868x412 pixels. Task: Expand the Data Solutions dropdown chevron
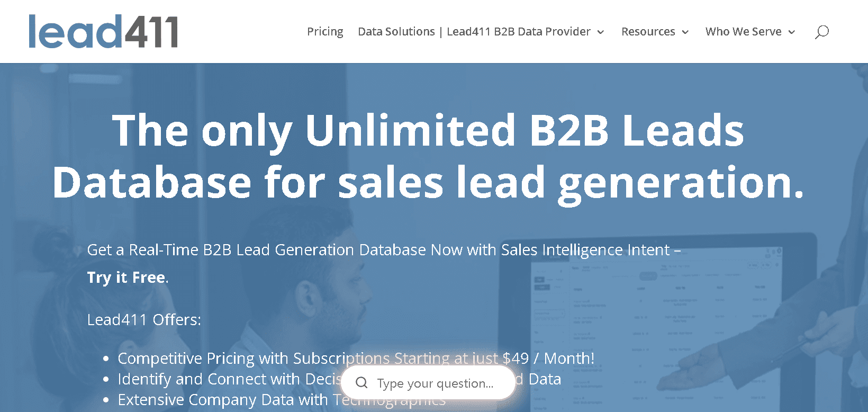tap(601, 32)
